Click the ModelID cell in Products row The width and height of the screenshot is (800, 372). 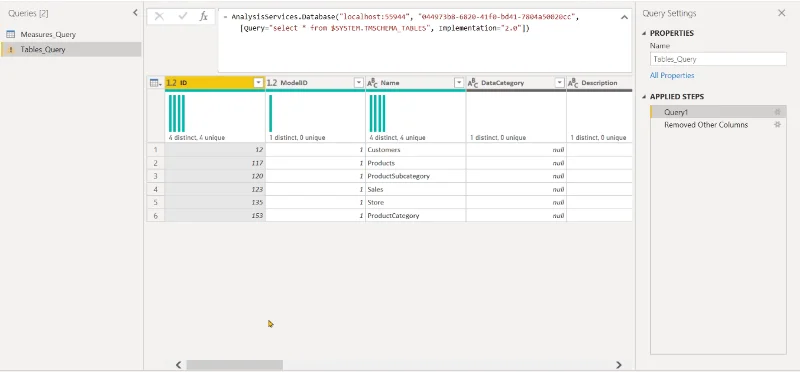tap(315, 163)
